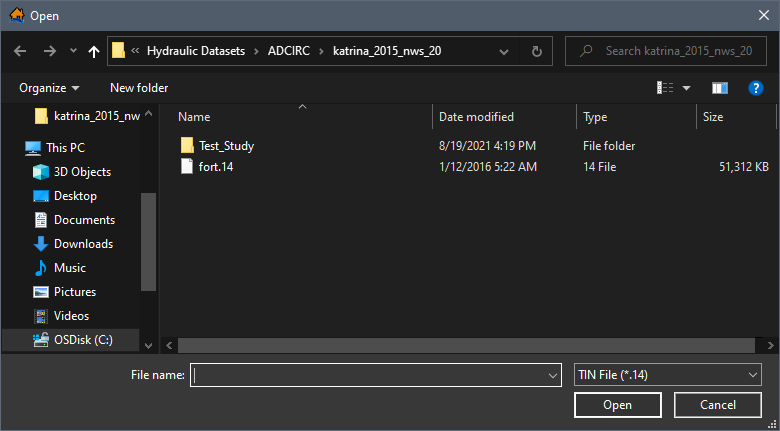Viewport: 780px width, 431px height.
Task: Select katrina_2015_nw folder in the navigation pane
Action: [88, 116]
